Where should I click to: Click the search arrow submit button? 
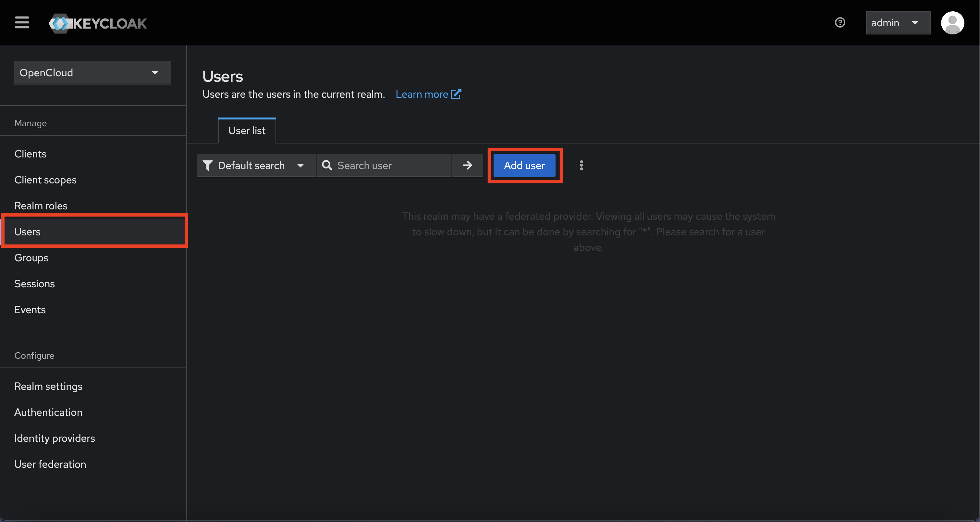coord(467,166)
